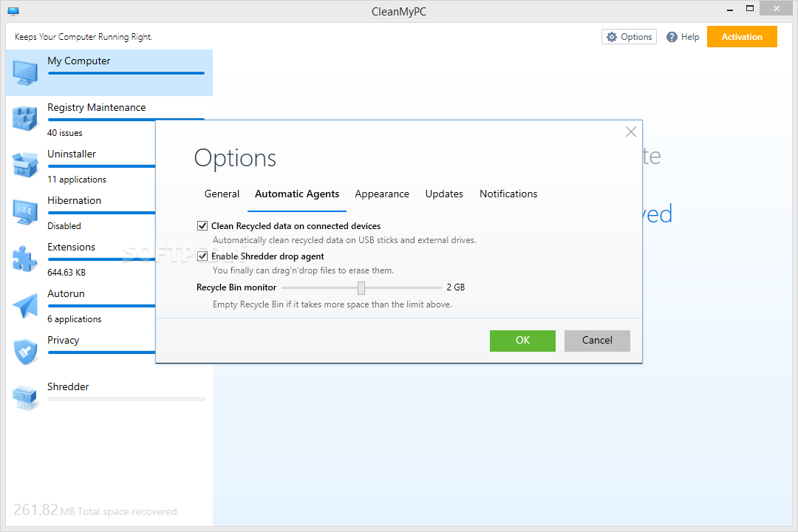Screen dimensions: 798x532
Task: Open the Uninstaller box icon
Action: click(x=25, y=166)
